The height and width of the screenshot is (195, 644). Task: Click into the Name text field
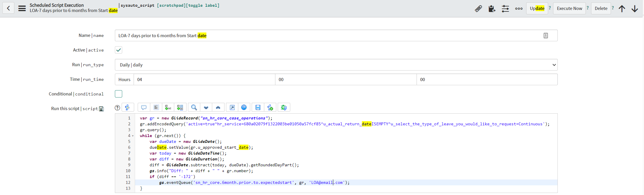(327, 35)
